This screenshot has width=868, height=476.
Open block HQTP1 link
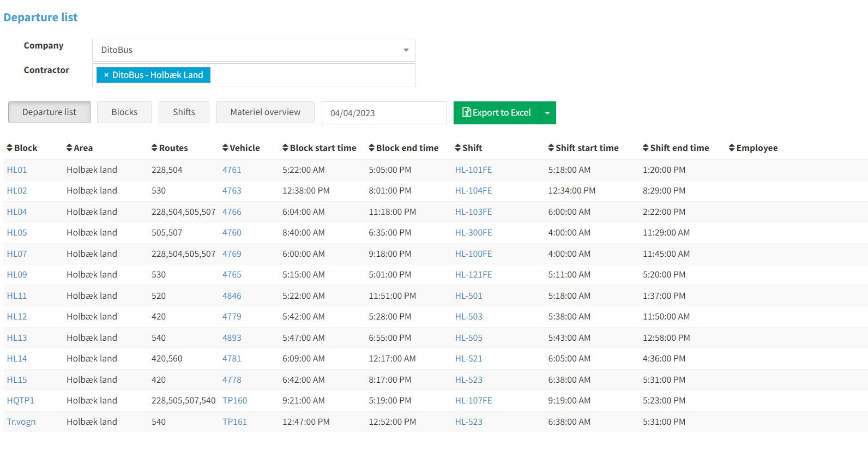21,401
